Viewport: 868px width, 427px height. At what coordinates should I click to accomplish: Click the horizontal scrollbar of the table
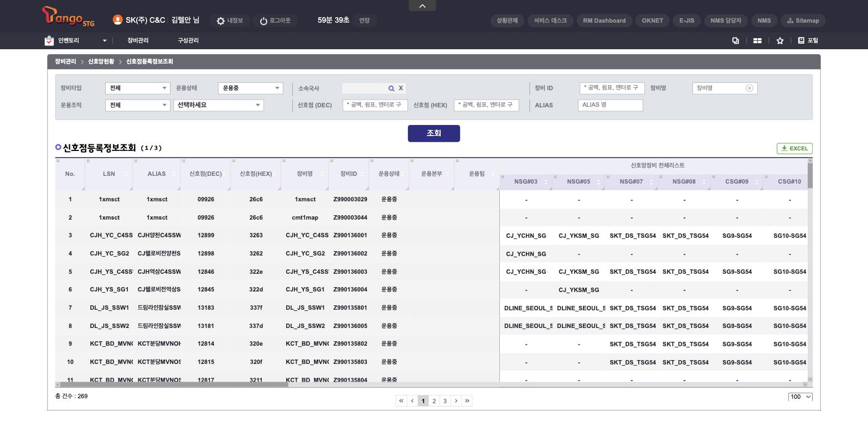pos(174,384)
